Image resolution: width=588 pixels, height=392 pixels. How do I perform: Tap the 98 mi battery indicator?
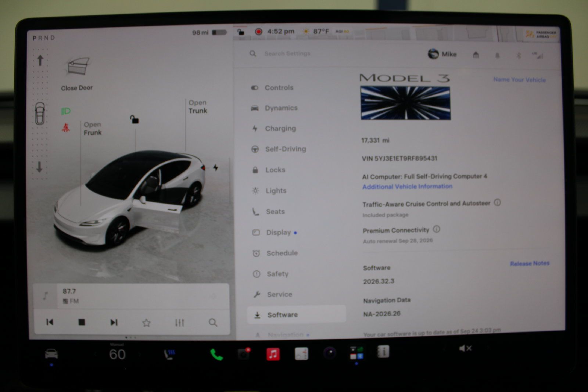(209, 32)
